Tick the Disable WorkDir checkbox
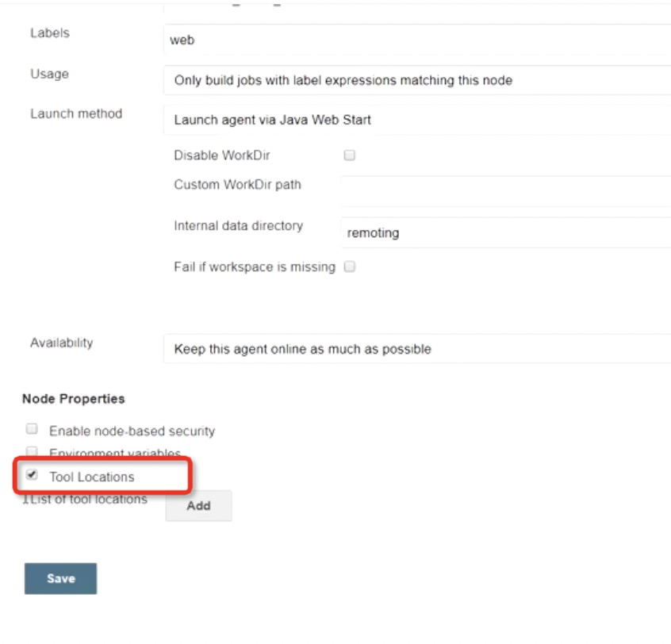 click(350, 155)
